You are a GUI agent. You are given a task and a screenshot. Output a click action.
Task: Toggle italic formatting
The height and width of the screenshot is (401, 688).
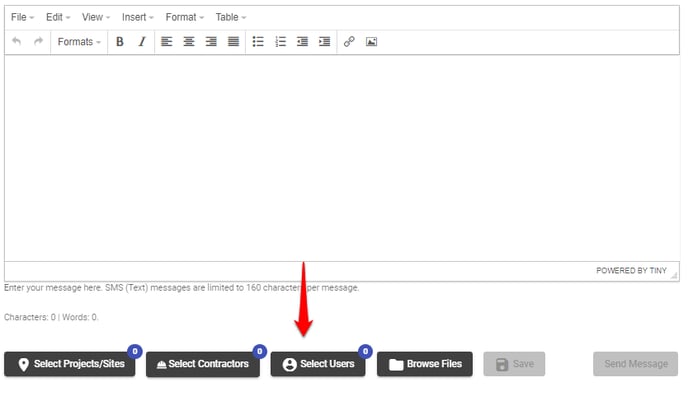pyautogui.click(x=142, y=42)
